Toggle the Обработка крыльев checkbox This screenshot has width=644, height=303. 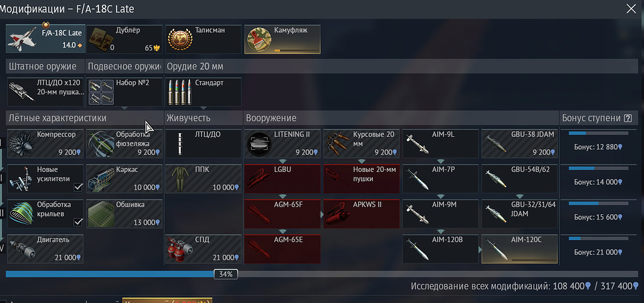78,222
